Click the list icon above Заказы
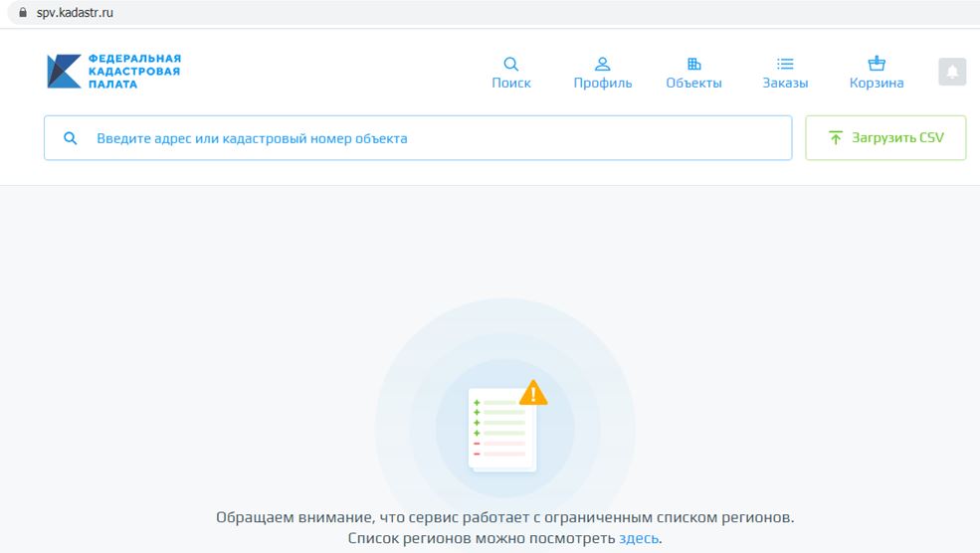This screenshot has height=553, width=980. (785, 64)
